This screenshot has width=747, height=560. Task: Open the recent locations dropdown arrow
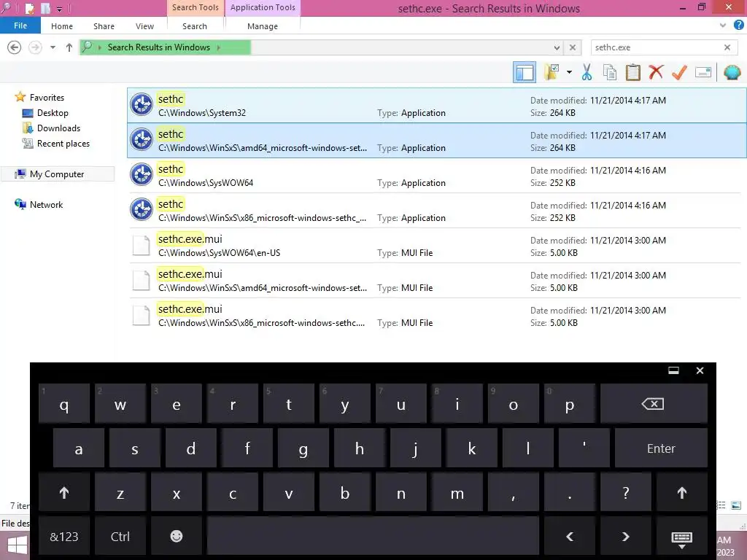tap(53, 47)
